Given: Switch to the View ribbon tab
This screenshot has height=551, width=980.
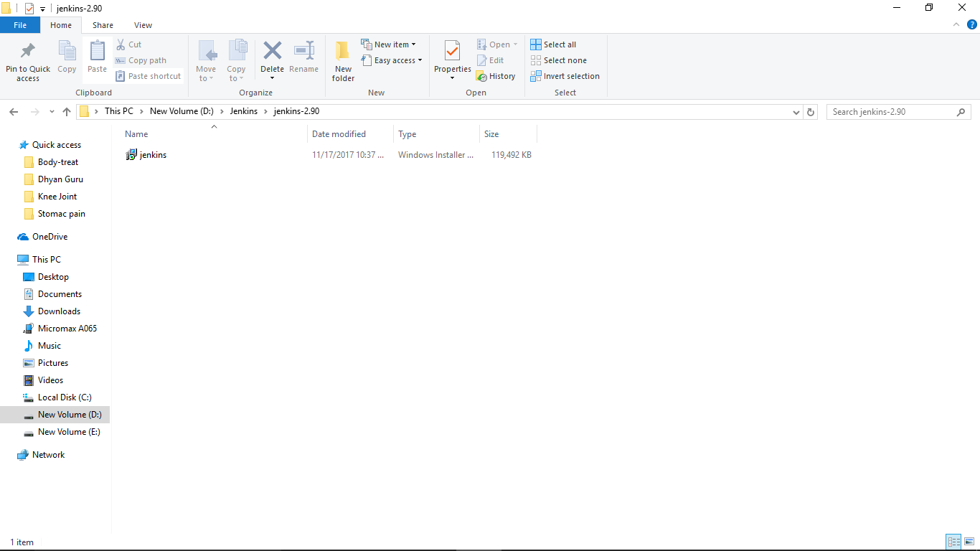Looking at the screenshot, I should (143, 24).
